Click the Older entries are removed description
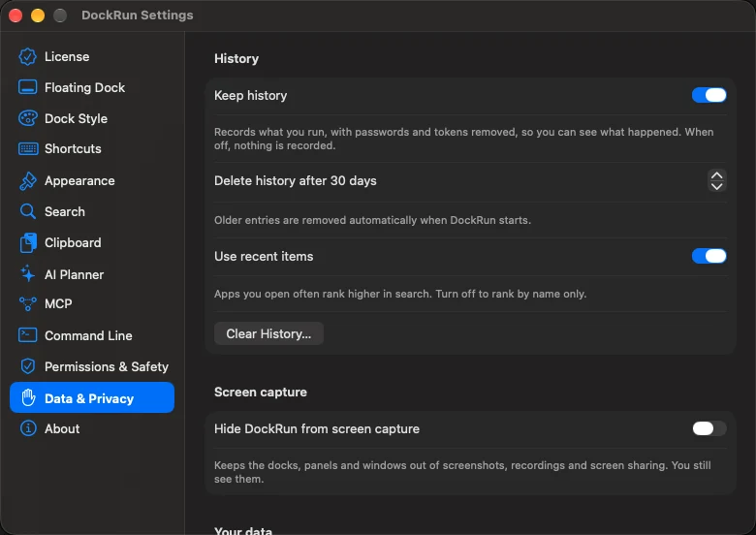 372,220
